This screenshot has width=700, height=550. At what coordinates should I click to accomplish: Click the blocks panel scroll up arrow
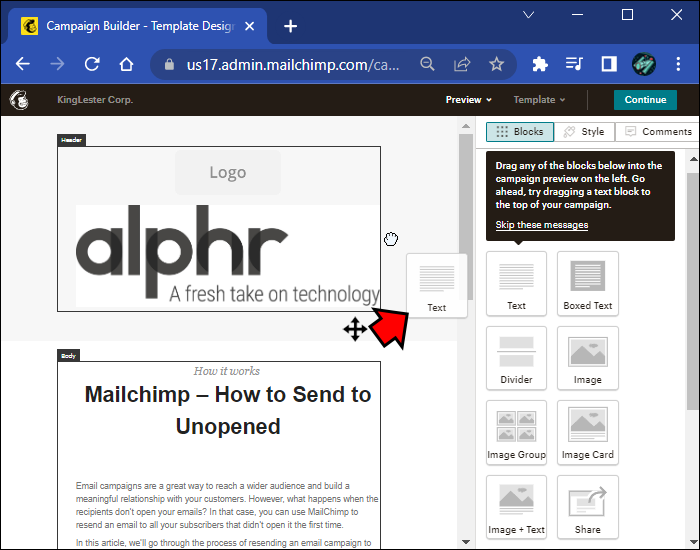coord(693,158)
